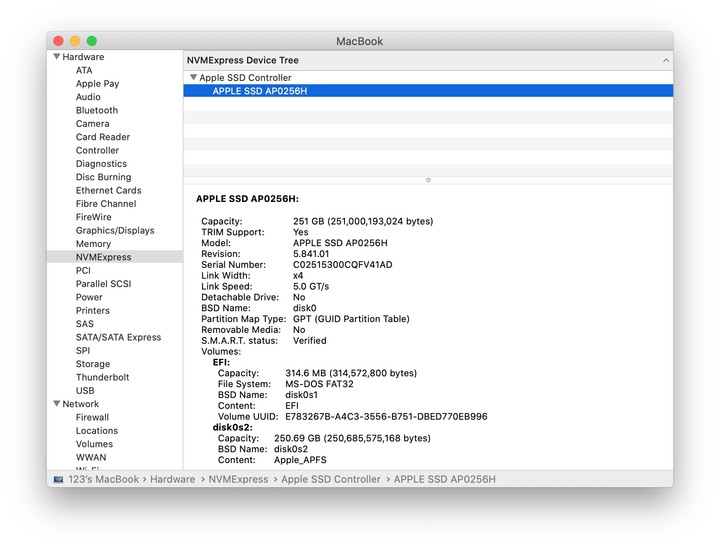Select SPI in the sidebar

point(83,351)
